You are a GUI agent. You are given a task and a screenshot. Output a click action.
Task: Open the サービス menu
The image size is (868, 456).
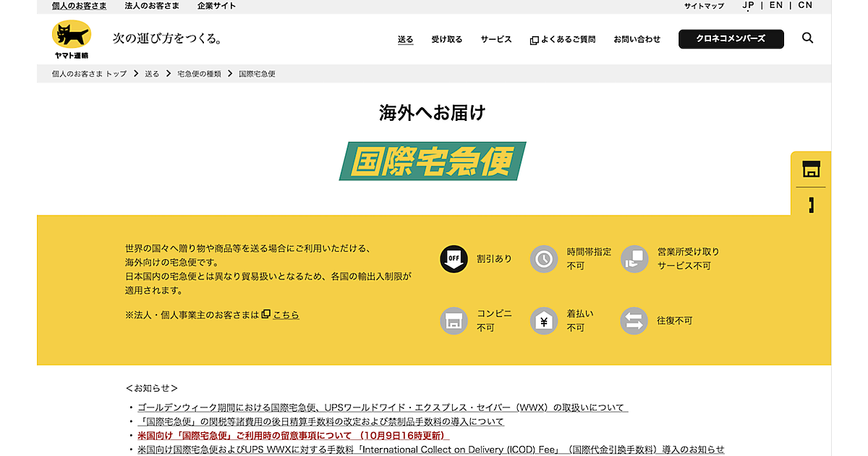tap(495, 39)
